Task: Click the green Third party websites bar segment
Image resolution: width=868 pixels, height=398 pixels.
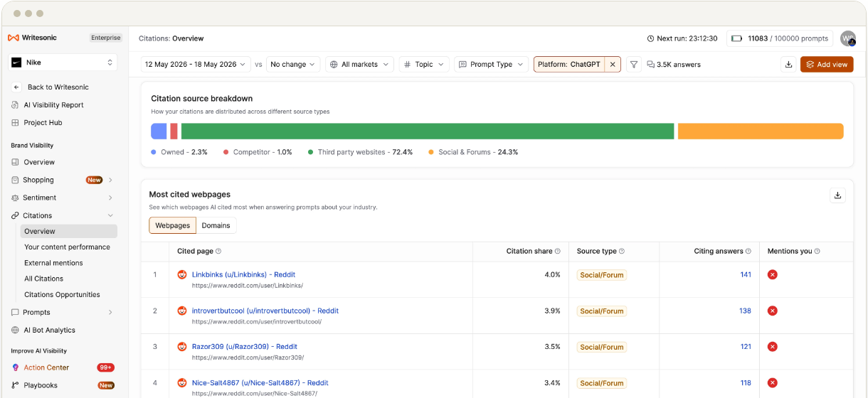Action: pyautogui.click(x=428, y=131)
